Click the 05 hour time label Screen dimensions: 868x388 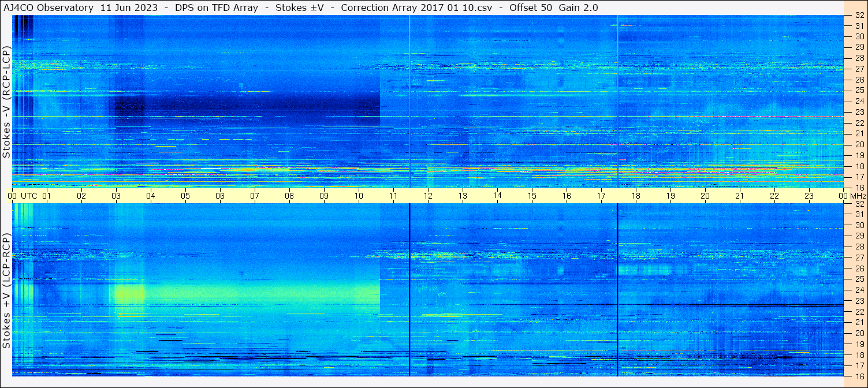185,196
